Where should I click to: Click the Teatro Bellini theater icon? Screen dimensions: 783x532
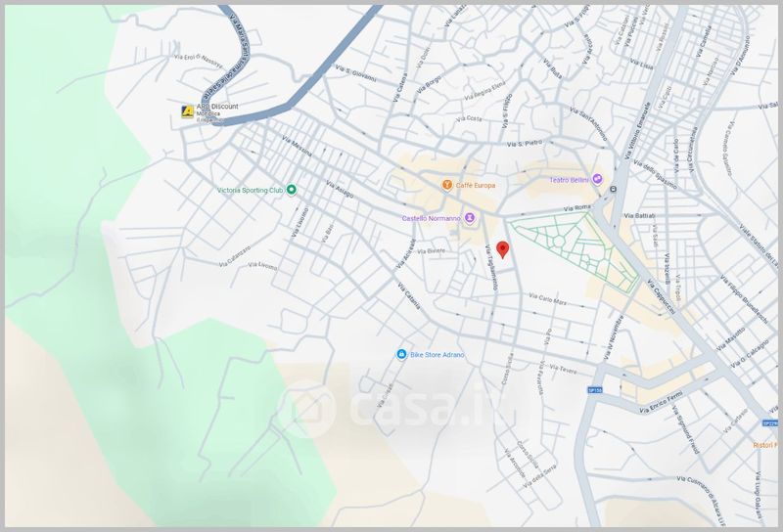tap(597, 179)
